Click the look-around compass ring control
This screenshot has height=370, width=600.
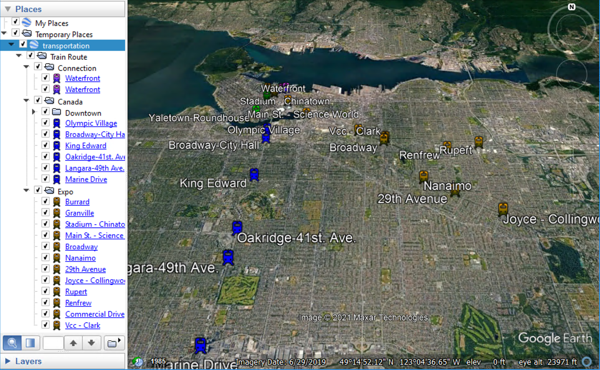pyautogui.click(x=571, y=30)
